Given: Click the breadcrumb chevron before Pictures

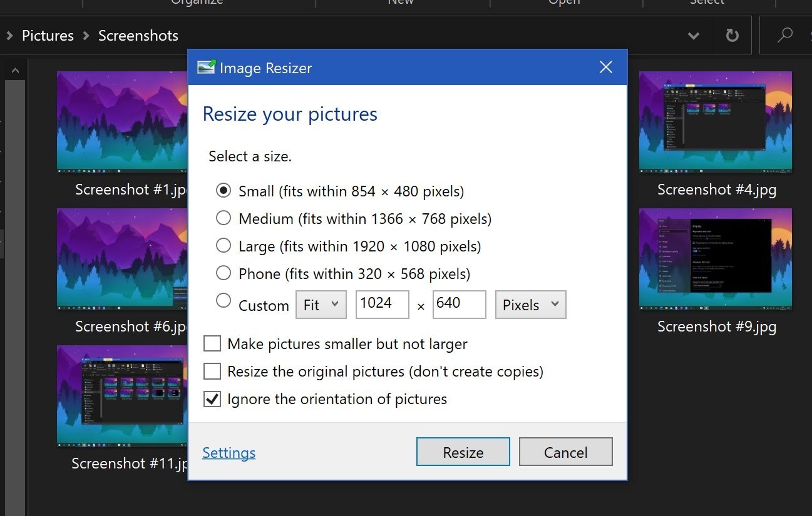Looking at the screenshot, I should click(x=9, y=36).
